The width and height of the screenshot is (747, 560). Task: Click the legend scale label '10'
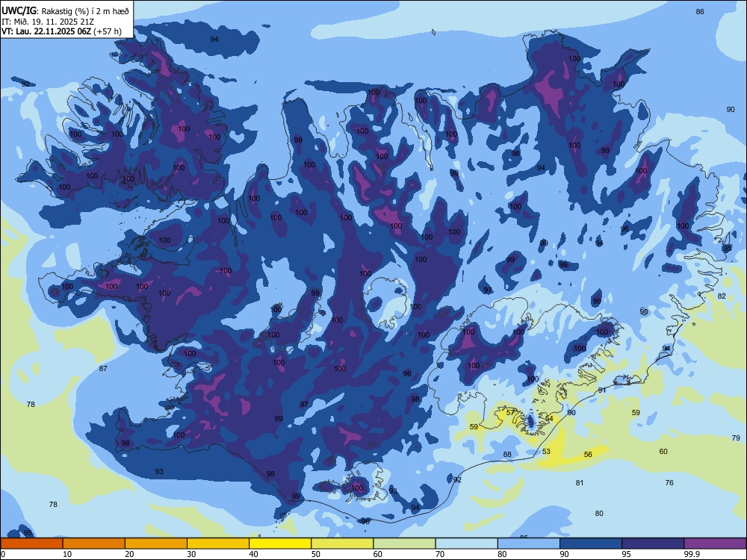pos(67,554)
